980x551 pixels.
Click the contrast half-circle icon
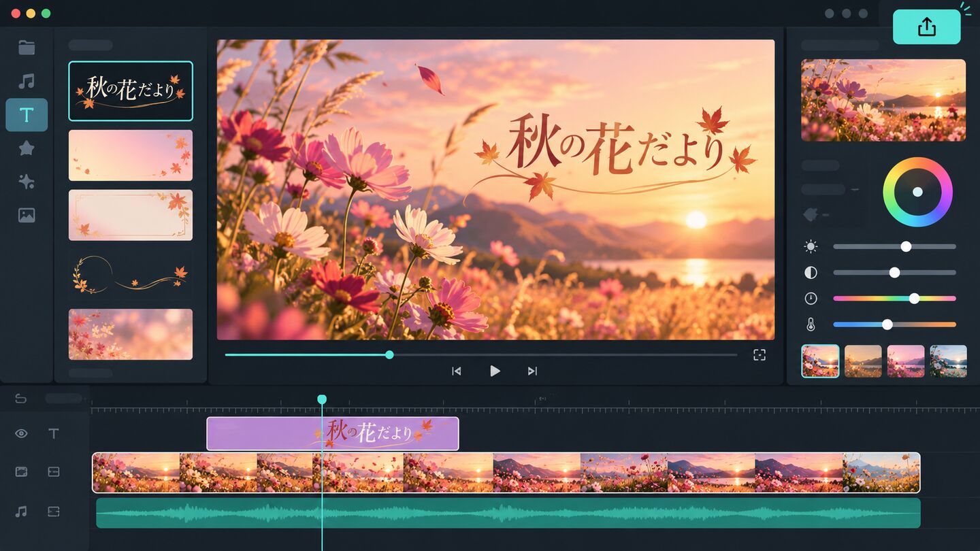coord(811,273)
